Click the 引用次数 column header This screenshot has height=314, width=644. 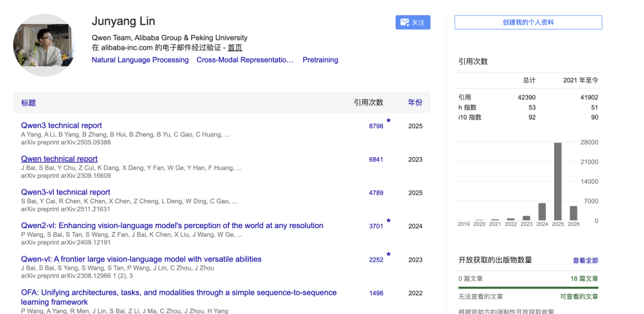pos(368,103)
